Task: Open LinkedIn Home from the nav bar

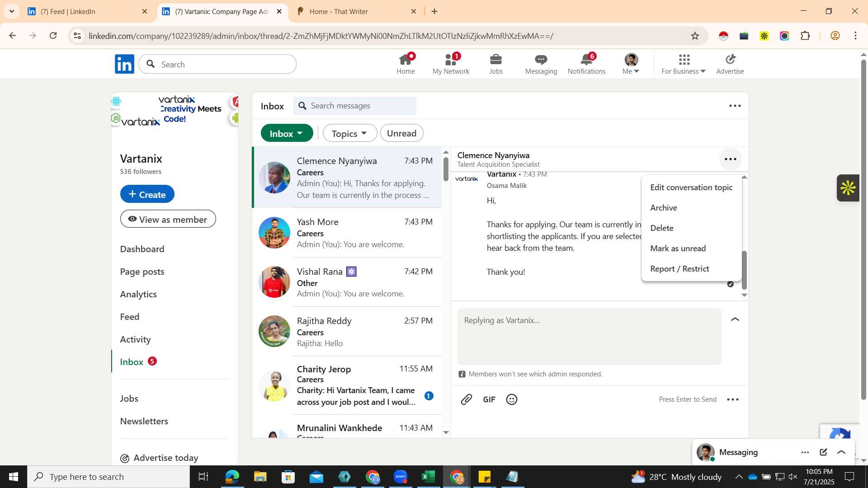Action: (406, 64)
